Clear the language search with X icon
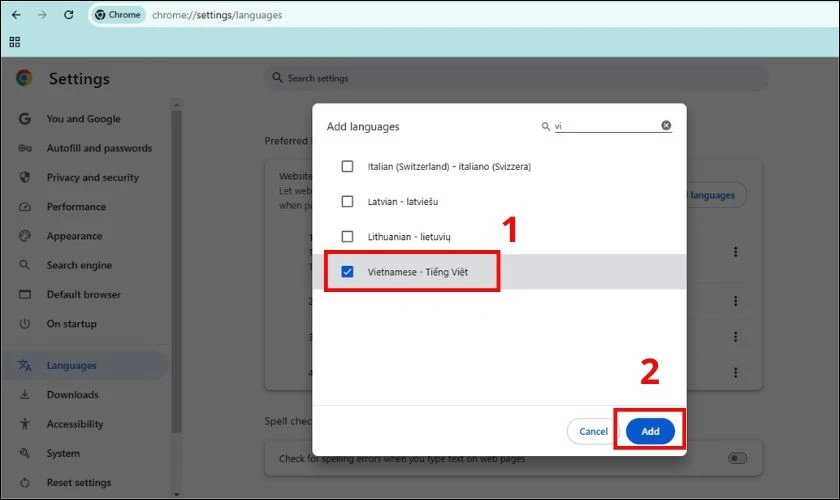840x500 pixels. (x=666, y=125)
